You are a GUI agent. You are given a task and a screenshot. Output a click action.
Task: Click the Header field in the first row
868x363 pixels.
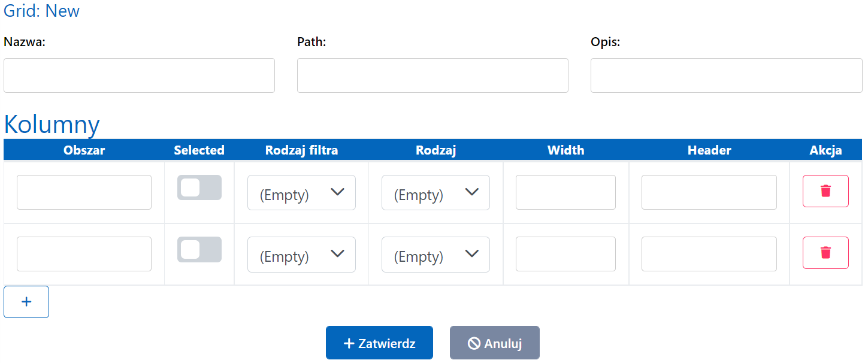[x=709, y=191]
